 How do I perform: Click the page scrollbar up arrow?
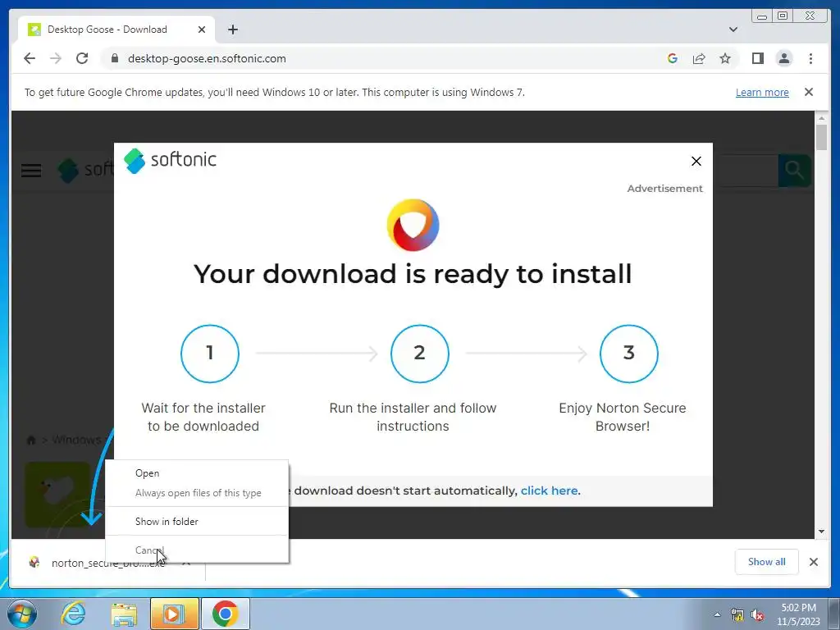[x=821, y=117]
